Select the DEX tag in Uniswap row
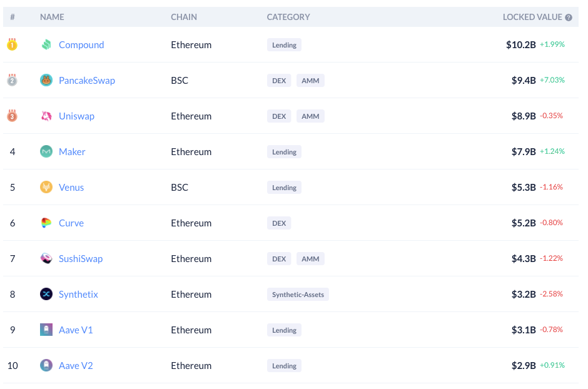The height and width of the screenshot is (389, 588). pos(279,116)
